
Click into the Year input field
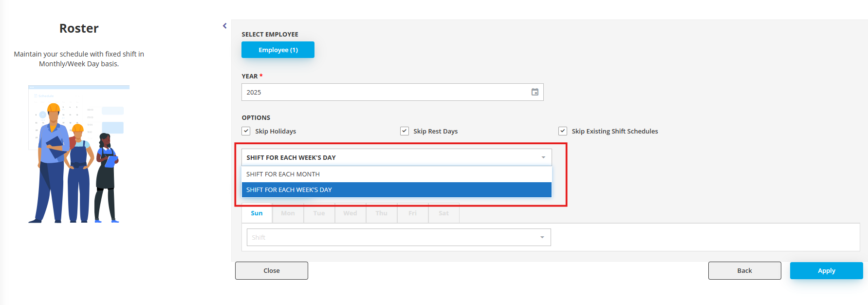(385, 92)
